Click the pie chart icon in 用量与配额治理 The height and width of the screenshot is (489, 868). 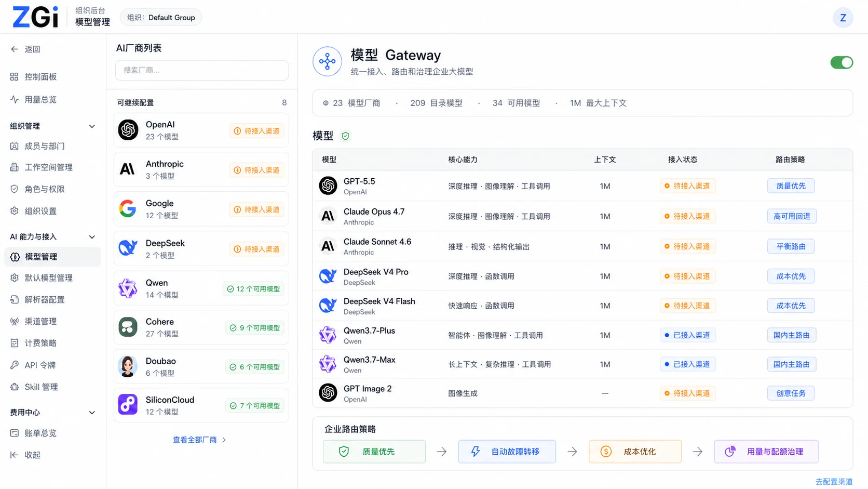tap(730, 452)
